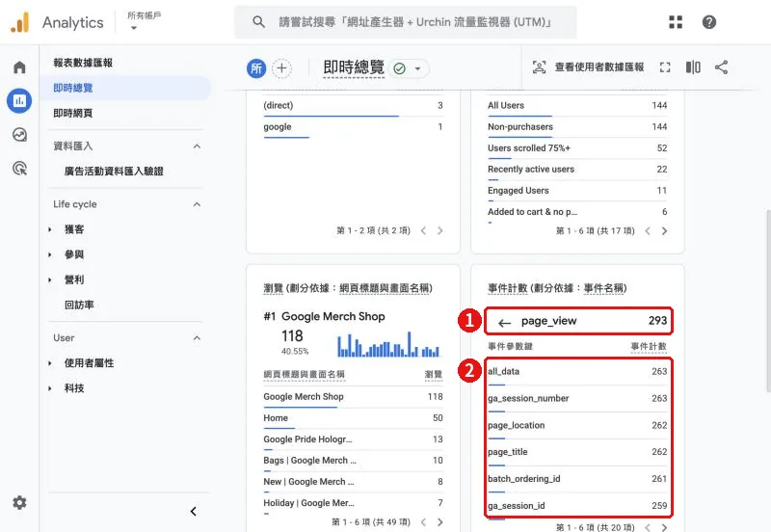Select Users scrolled 75%+ row
This screenshot has width=771, height=532.
coord(577,148)
